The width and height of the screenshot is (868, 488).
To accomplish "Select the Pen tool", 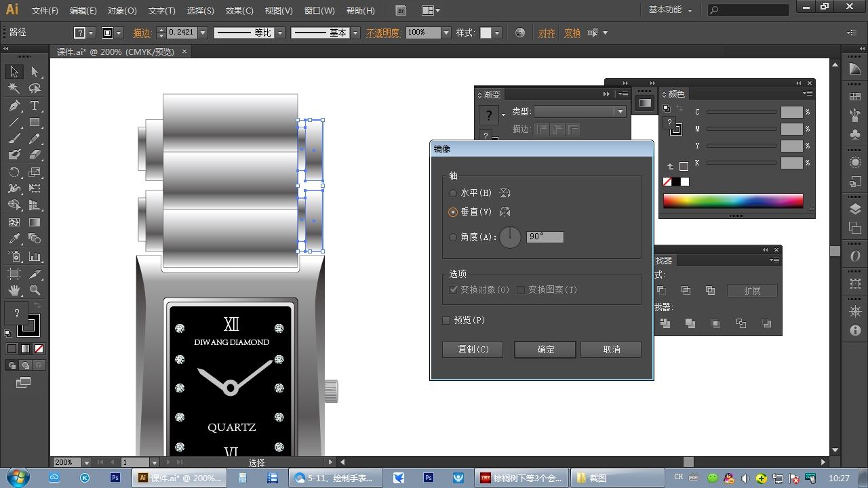I will tap(14, 106).
